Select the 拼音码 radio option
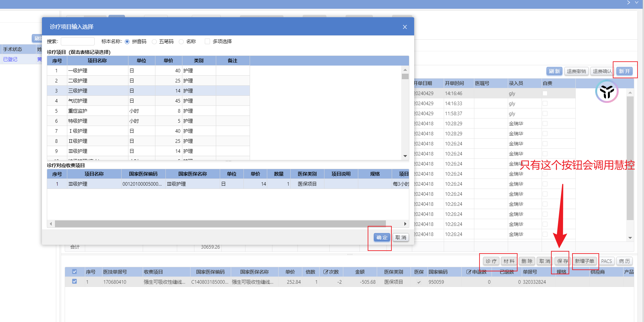The width and height of the screenshot is (644, 322). 127,42
